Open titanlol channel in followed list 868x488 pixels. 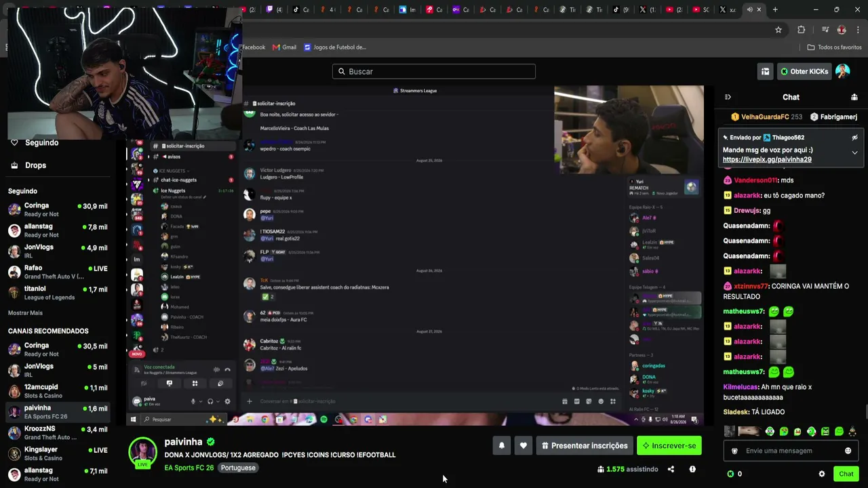58,293
